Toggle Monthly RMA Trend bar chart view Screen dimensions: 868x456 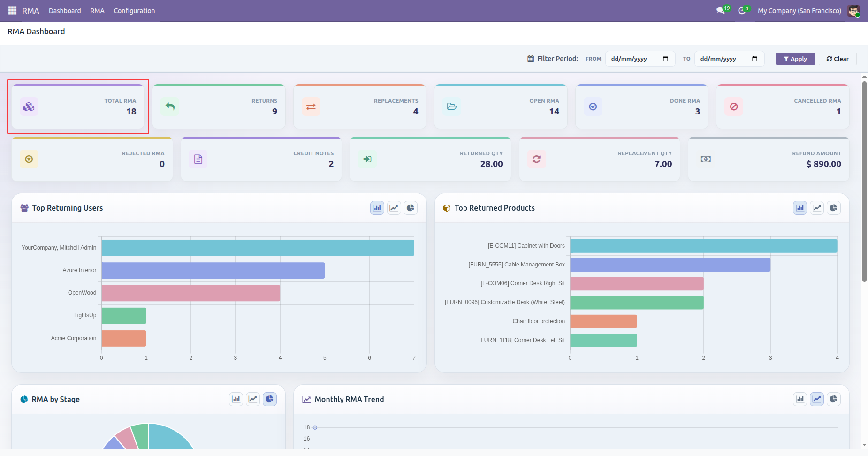[x=800, y=399]
